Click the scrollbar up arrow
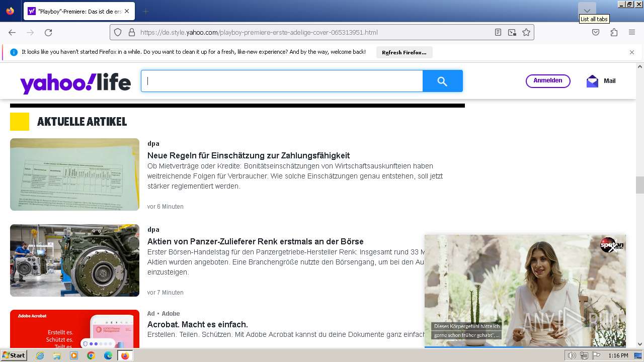 pyautogui.click(x=640, y=66)
